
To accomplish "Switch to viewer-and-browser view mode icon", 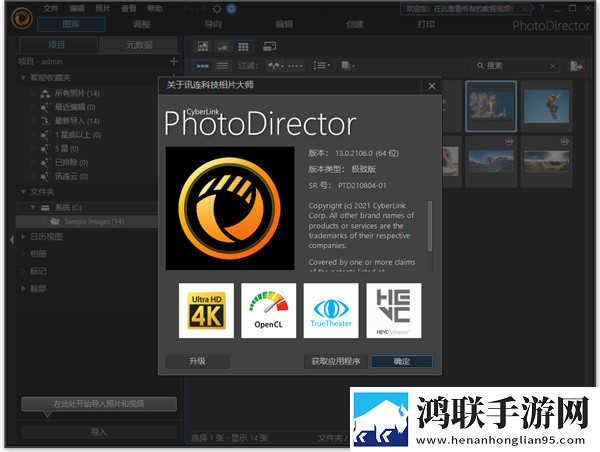I will coord(203,47).
